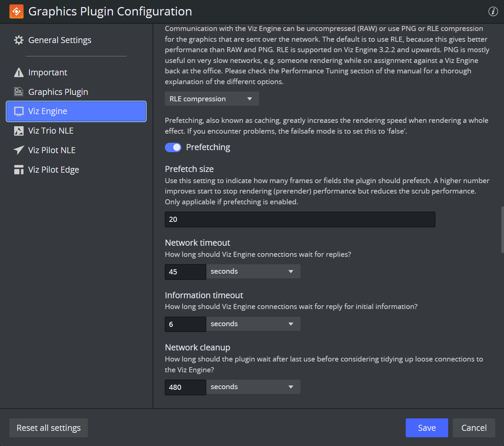Click the Network timeout value field

click(185, 272)
